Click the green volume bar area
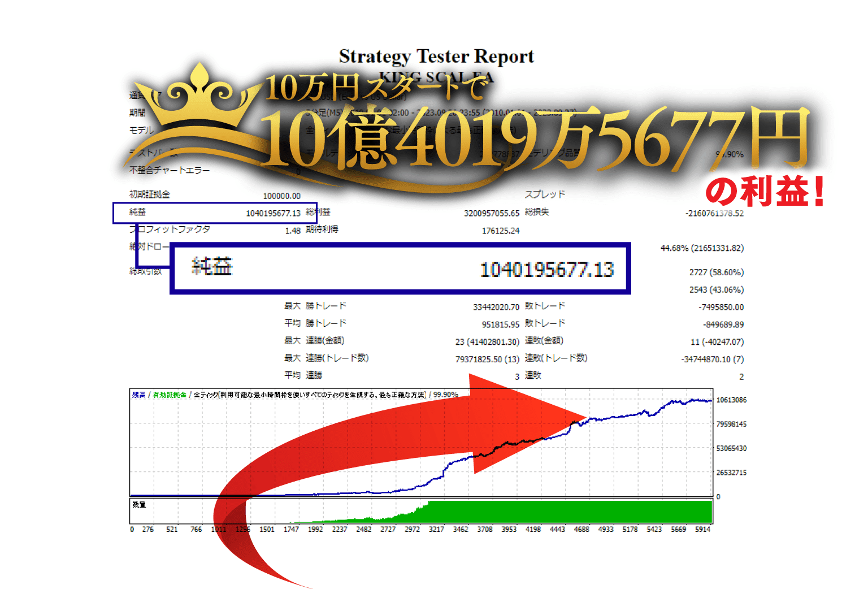868x589 pixels. [565, 512]
